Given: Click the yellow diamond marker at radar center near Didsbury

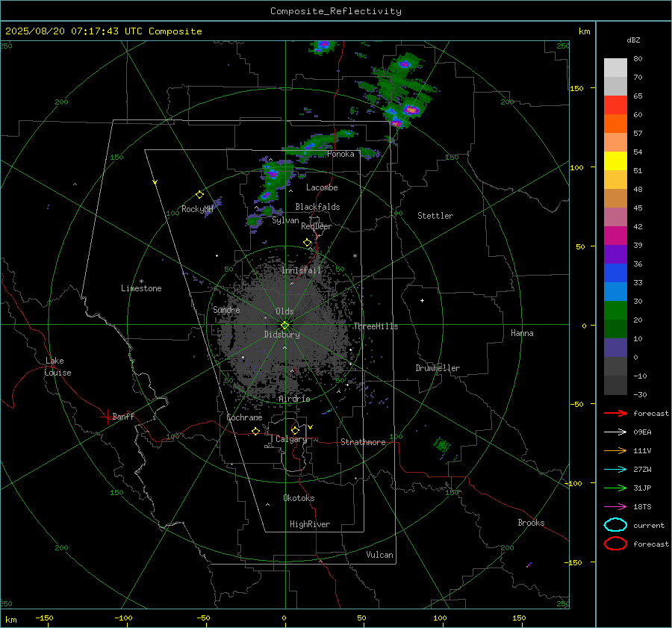Looking at the screenshot, I should [x=285, y=326].
